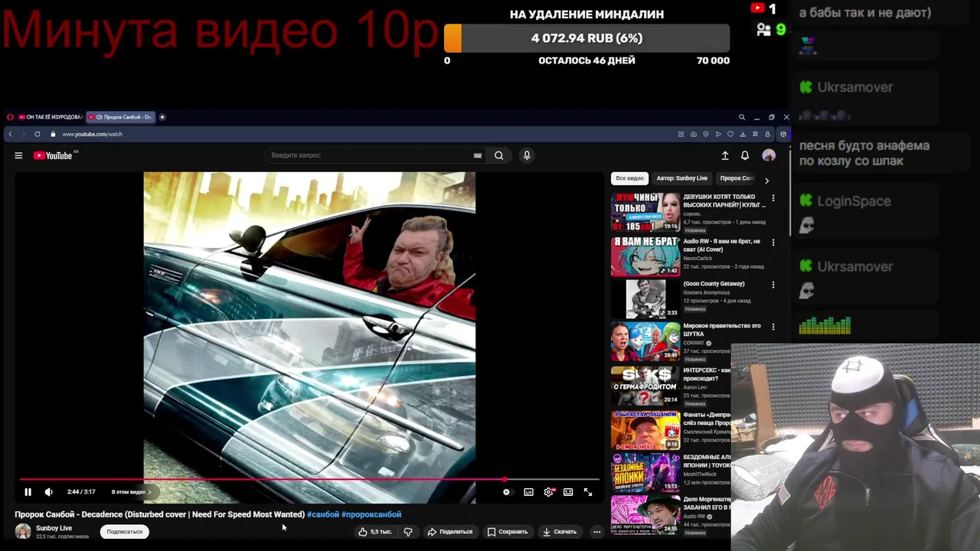Select the 'Пророк Санбой' chip

pyautogui.click(x=736, y=178)
